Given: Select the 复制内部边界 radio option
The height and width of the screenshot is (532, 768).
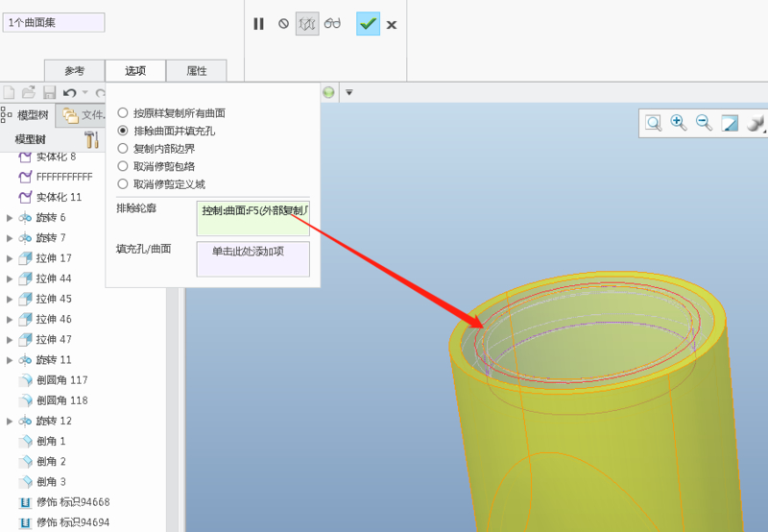Looking at the screenshot, I should [122, 149].
